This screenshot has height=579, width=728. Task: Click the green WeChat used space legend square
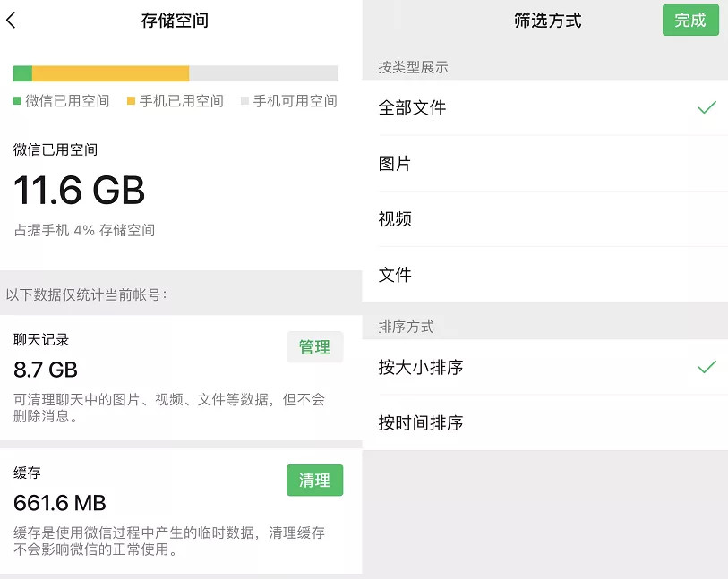17,100
